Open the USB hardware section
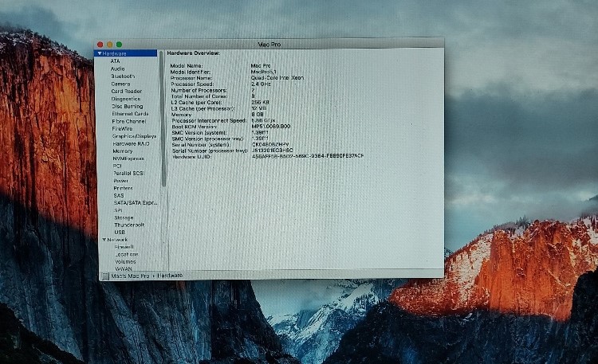Viewport: 598px width, 364px height. pyautogui.click(x=120, y=232)
